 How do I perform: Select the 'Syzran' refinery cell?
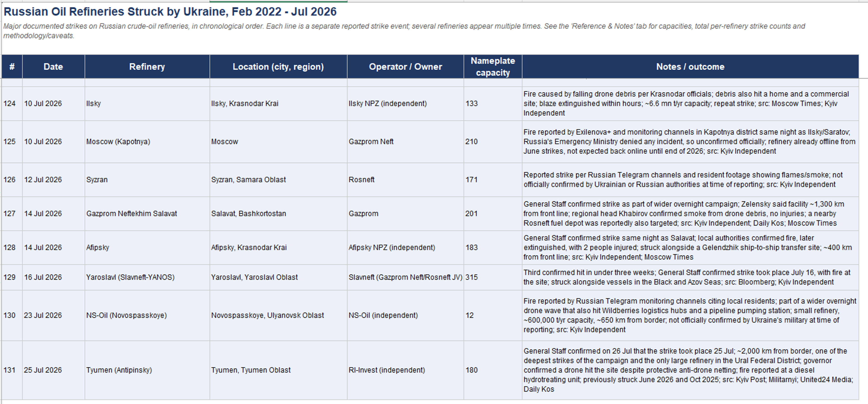[x=147, y=180]
